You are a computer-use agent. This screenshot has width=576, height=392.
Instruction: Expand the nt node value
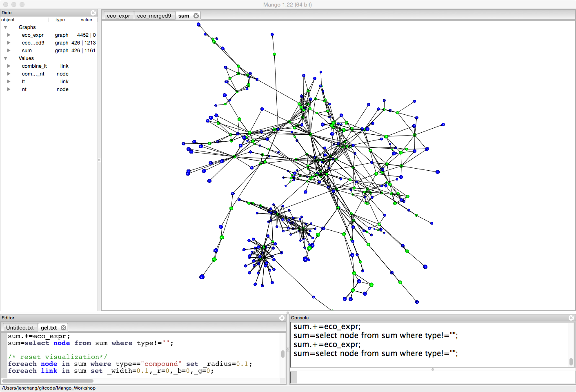coord(9,89)
